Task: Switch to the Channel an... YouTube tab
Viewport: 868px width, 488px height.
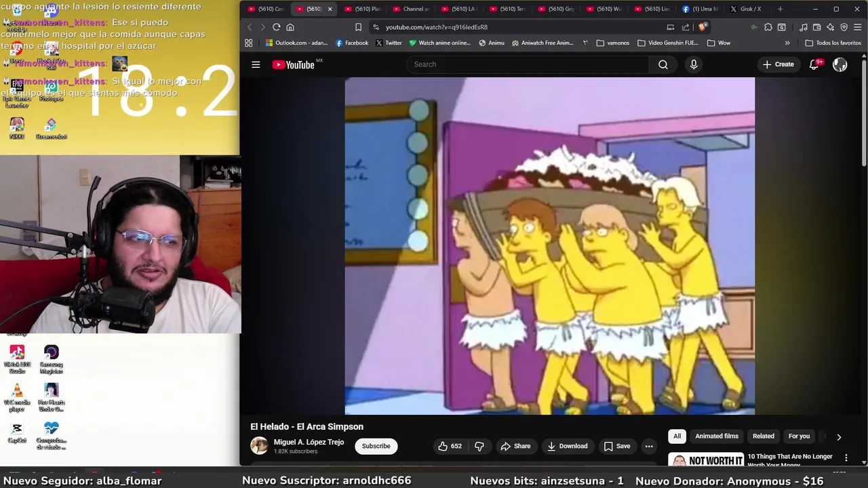Action: 410,9
